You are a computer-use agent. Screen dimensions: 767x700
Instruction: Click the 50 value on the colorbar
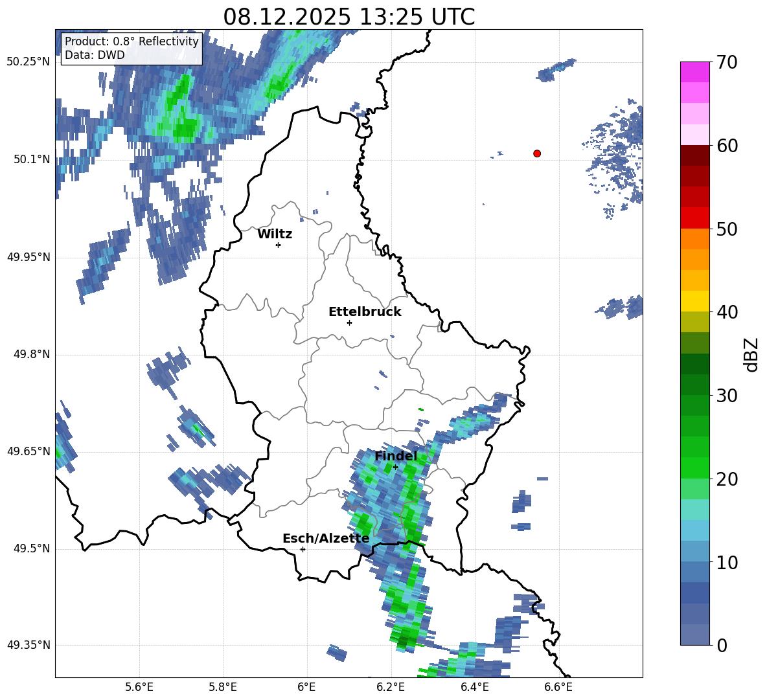tap(727, 229)
